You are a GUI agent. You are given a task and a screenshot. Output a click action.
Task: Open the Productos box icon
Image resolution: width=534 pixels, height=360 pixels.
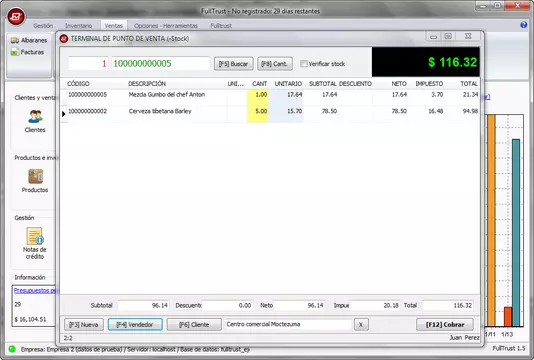point(35,176)
